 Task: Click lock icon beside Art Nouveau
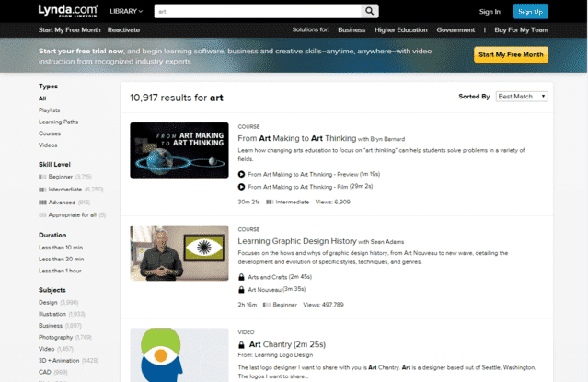pos(241,289)
